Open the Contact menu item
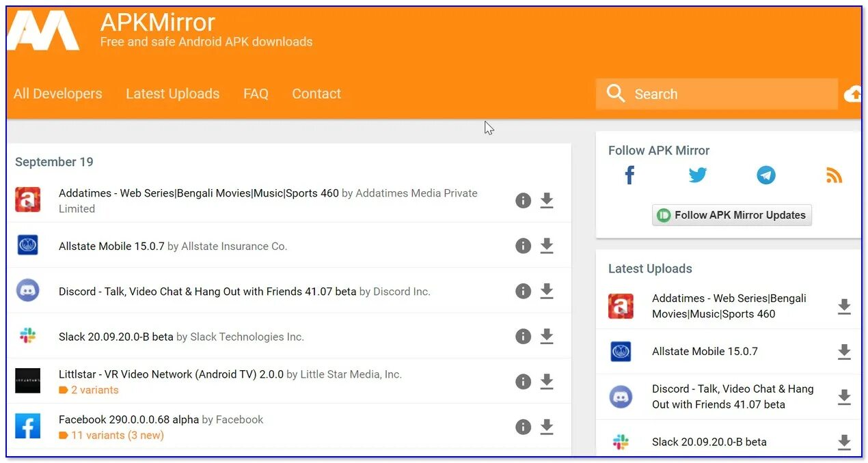 click(316, 94)
